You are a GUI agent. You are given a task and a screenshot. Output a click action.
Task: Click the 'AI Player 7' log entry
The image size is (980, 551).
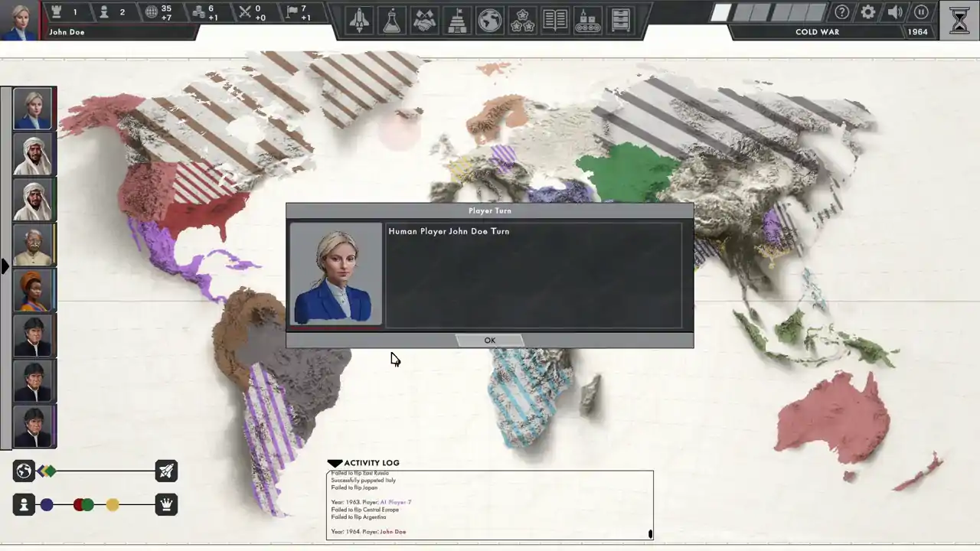click(x=395, y=502)
